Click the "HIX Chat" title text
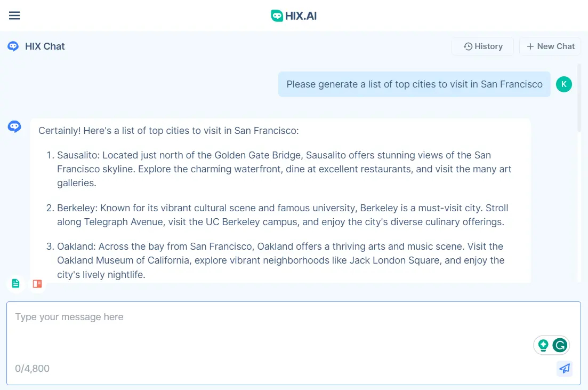 (45, 46)
